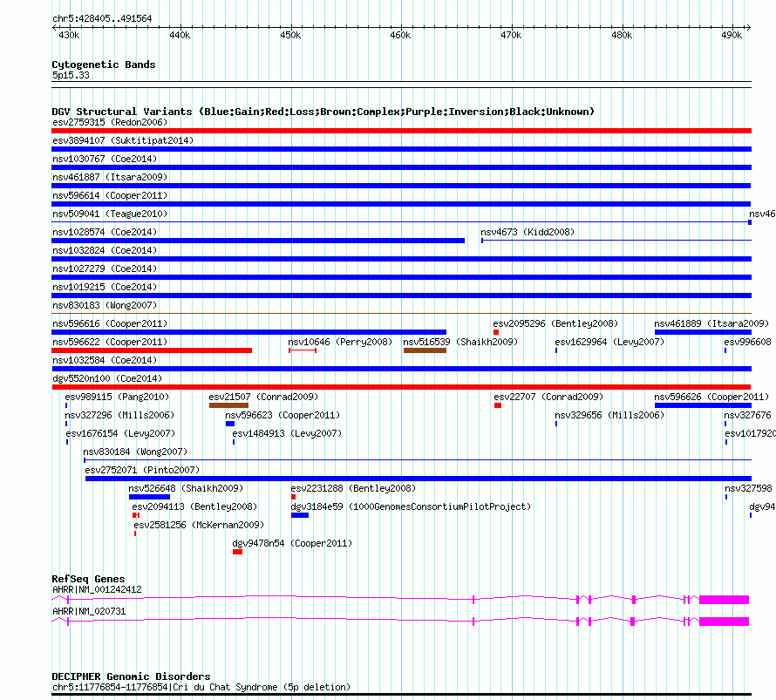Click the nsv1028574 (Coe2014) blue bar

pos(258,241)
